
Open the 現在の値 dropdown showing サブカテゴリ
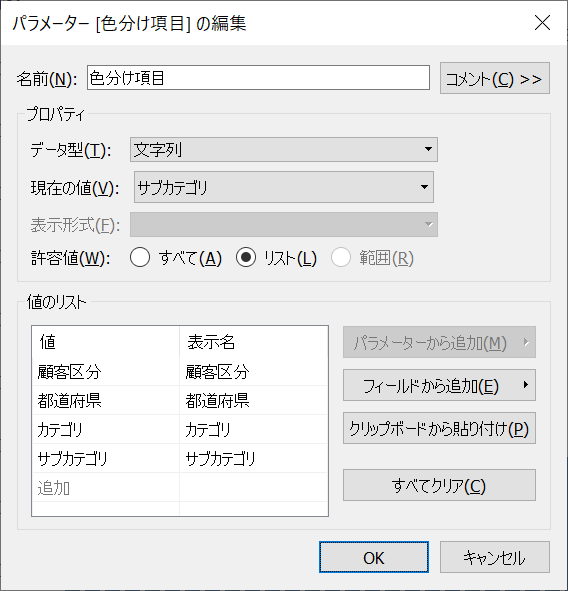(283, 187)
